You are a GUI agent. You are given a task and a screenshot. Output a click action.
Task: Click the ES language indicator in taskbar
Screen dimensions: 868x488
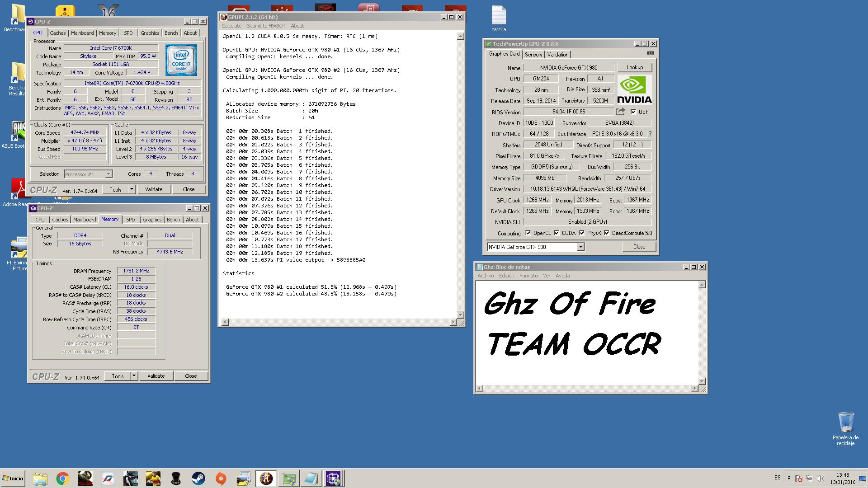tap(777, 478)
